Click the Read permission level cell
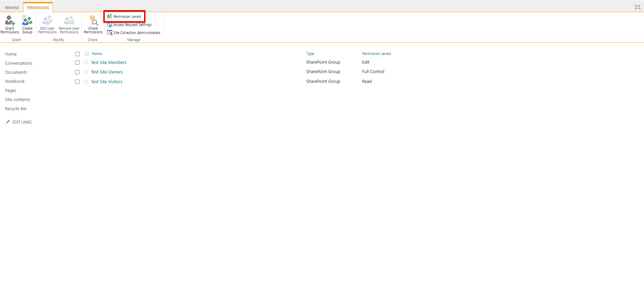The width and height of the screenshot is (644, 290). coord(367,82)
